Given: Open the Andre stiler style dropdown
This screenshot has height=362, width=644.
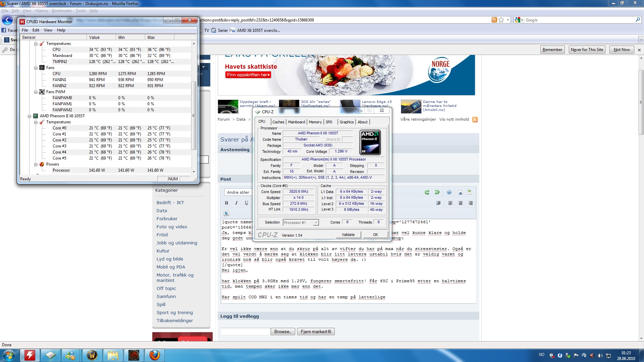Looking at the screenshot, I should pos(238,192).
